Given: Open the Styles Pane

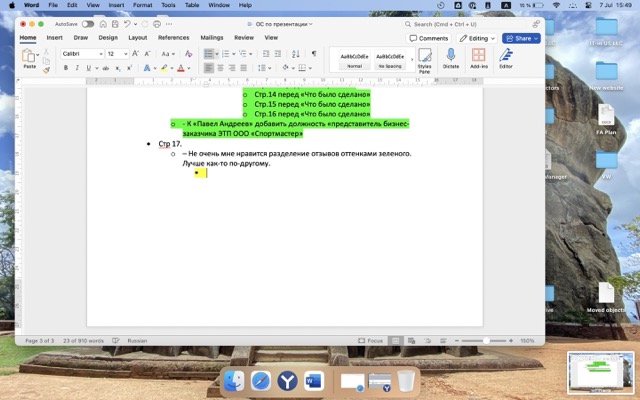Looking at the screenshot, I should tap(424, 58).
